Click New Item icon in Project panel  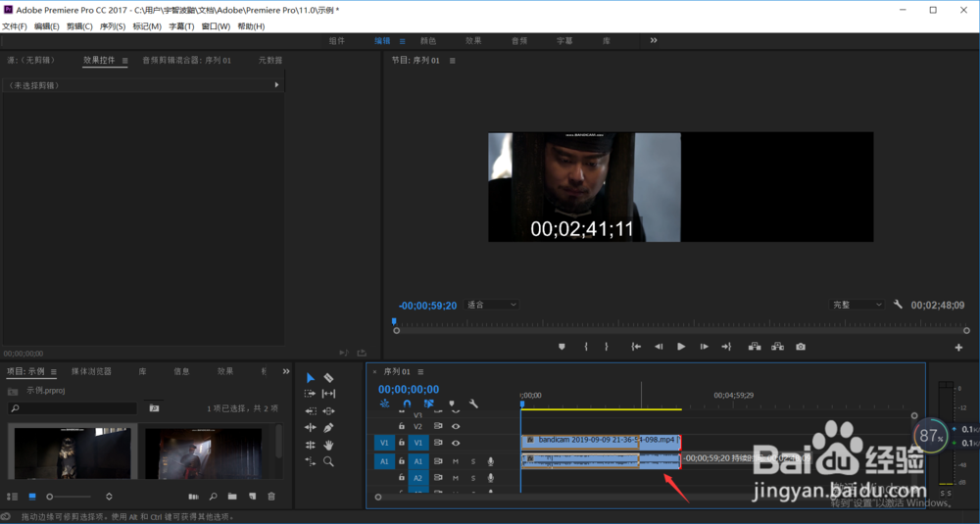[253, 497]
